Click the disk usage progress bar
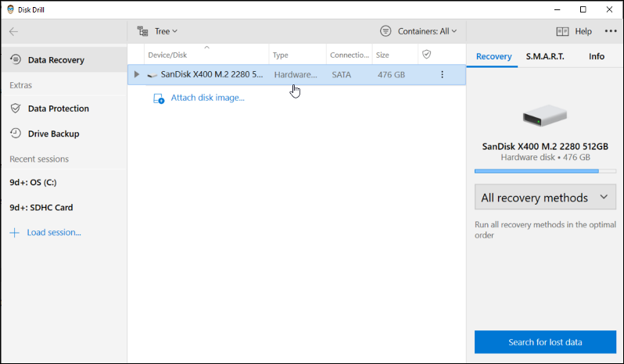 (545, 171)
